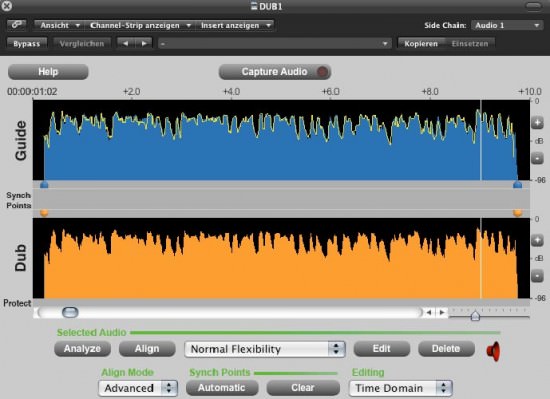The width and height of the screenshot is (550, 399).
Task: Go to next preset with right arrow
Action: [144, 43]
